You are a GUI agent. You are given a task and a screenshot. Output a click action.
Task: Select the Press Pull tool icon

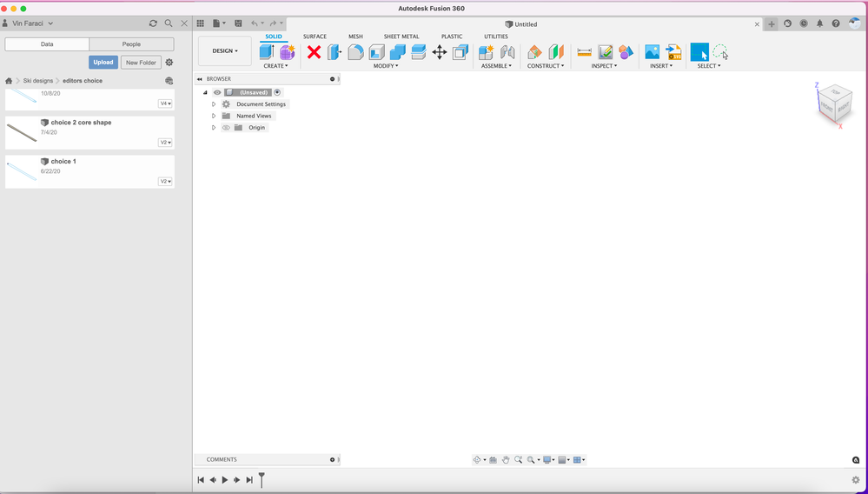335,52
